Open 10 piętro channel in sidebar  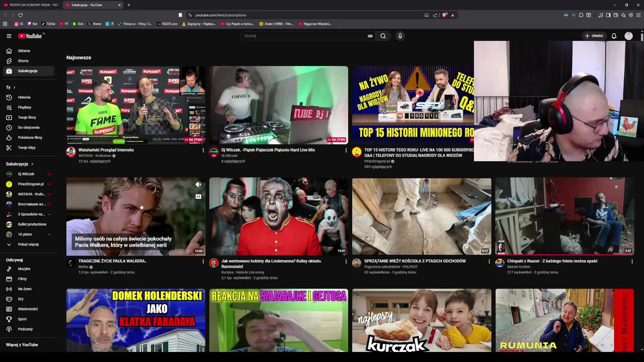click(30, 234)
